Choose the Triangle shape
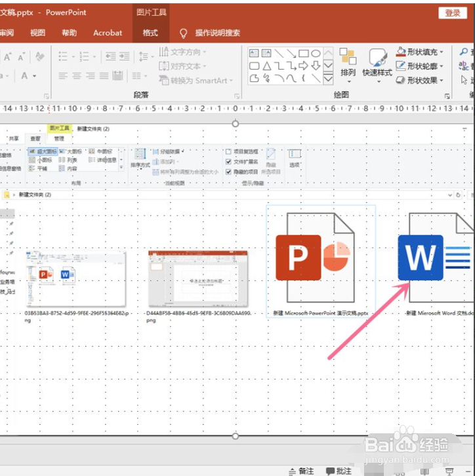 [266, 66]
